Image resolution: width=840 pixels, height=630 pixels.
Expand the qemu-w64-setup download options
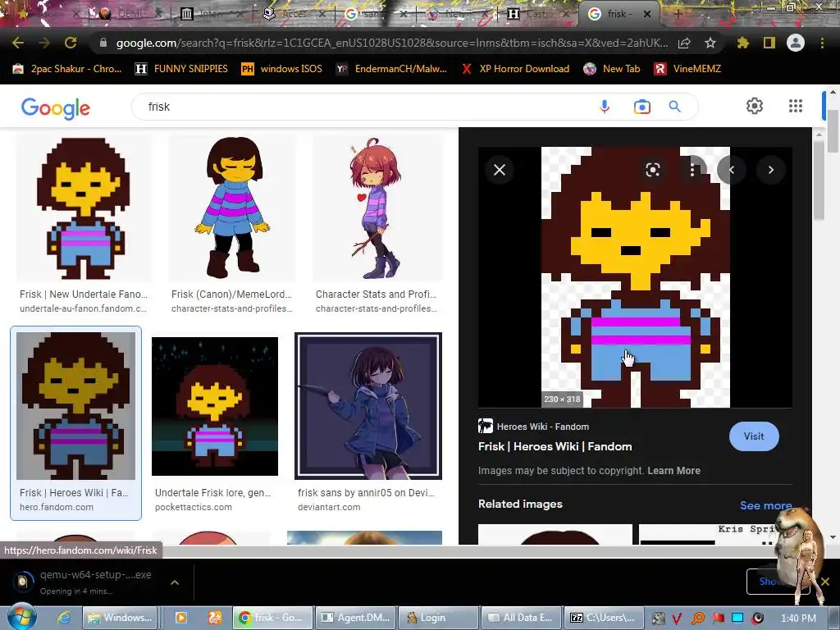[175, 582]
